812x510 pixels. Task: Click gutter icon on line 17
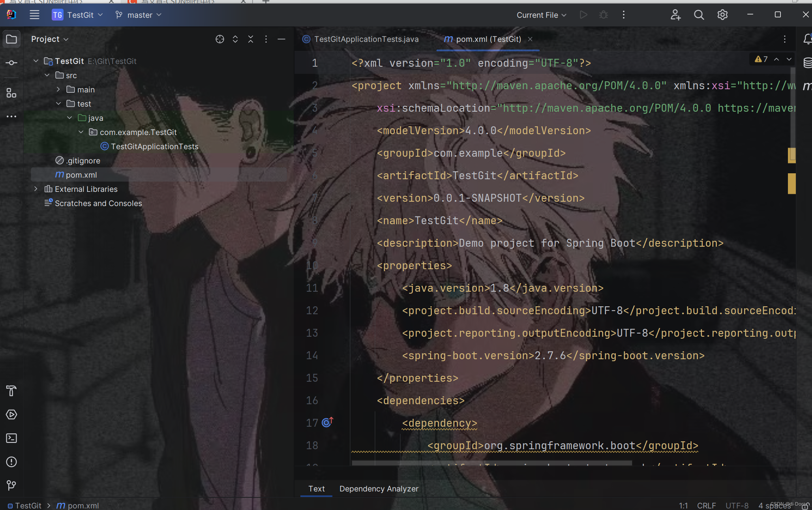(327, 422)
